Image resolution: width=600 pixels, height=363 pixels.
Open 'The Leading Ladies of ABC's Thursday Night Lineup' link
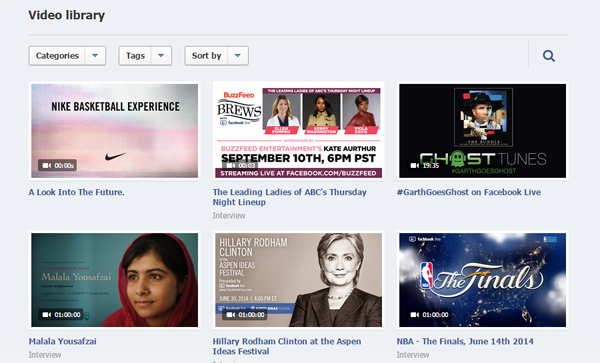[290, 197]
